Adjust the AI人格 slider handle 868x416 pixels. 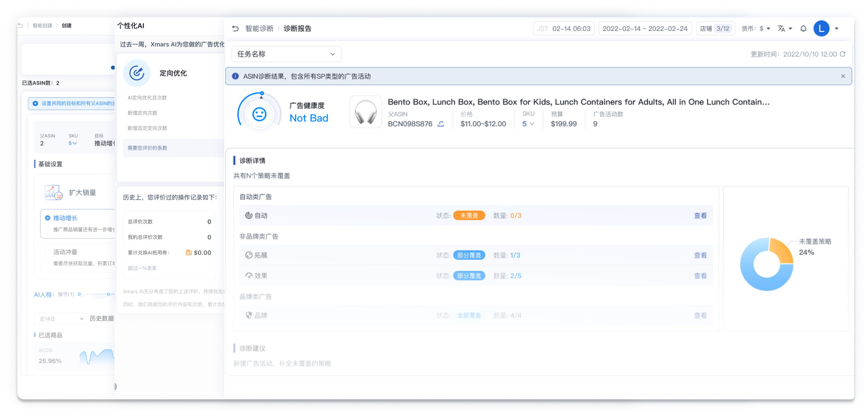point(109,294)
